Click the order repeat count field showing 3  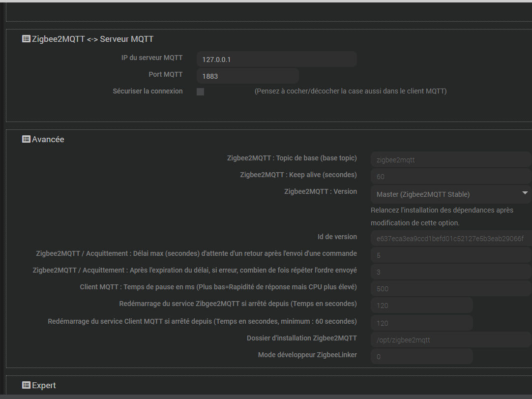(x=451, y=272)
